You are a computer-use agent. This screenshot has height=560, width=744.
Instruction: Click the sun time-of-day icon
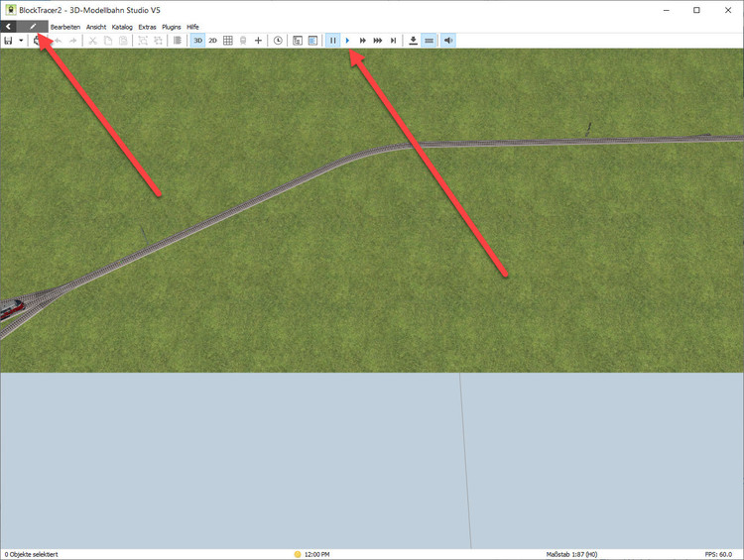click(x=298, y=554)
